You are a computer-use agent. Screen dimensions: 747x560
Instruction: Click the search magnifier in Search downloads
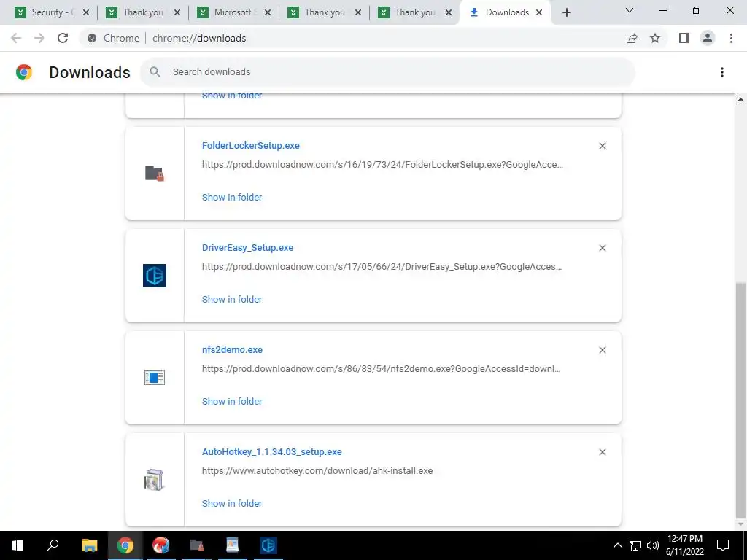(155, 72)
